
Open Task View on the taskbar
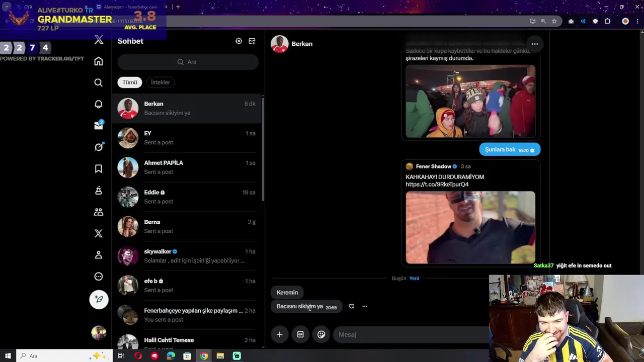click(121, 356)
